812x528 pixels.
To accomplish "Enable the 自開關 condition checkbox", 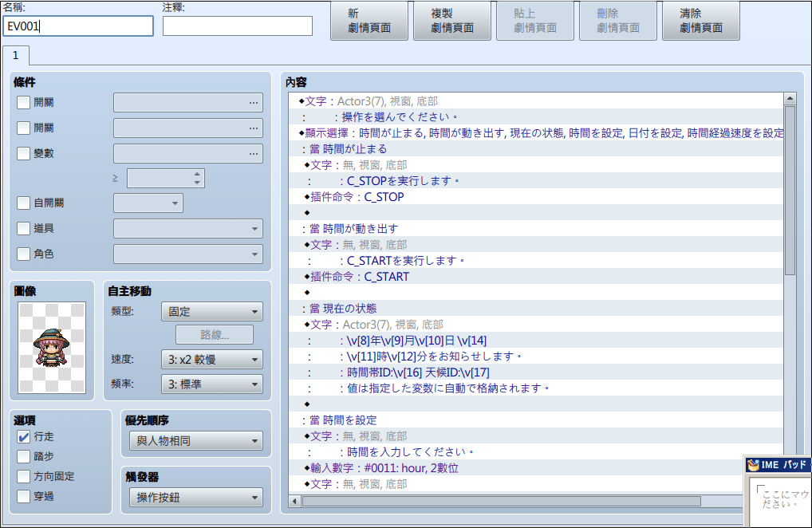I will [23, 203].
